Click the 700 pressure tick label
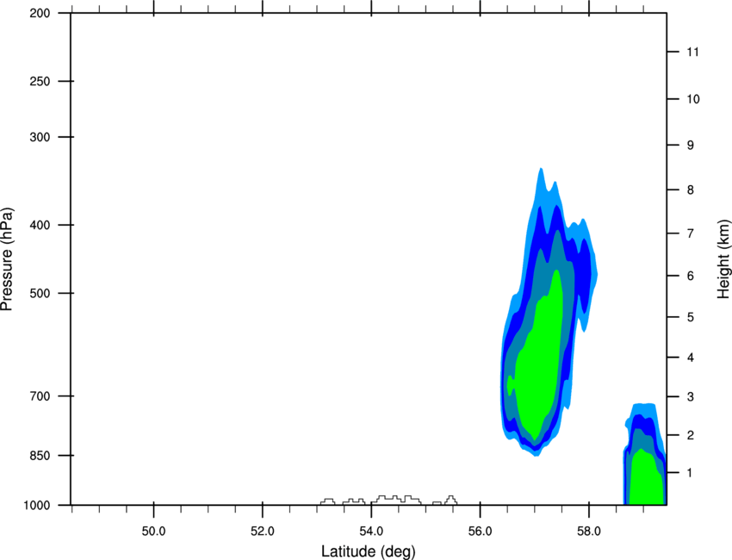This screenshot has width=732, height=560. coord(40,396)
